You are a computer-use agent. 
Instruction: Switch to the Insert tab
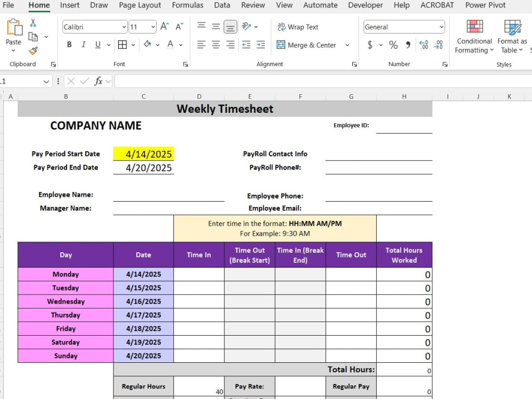click(70, 5)
